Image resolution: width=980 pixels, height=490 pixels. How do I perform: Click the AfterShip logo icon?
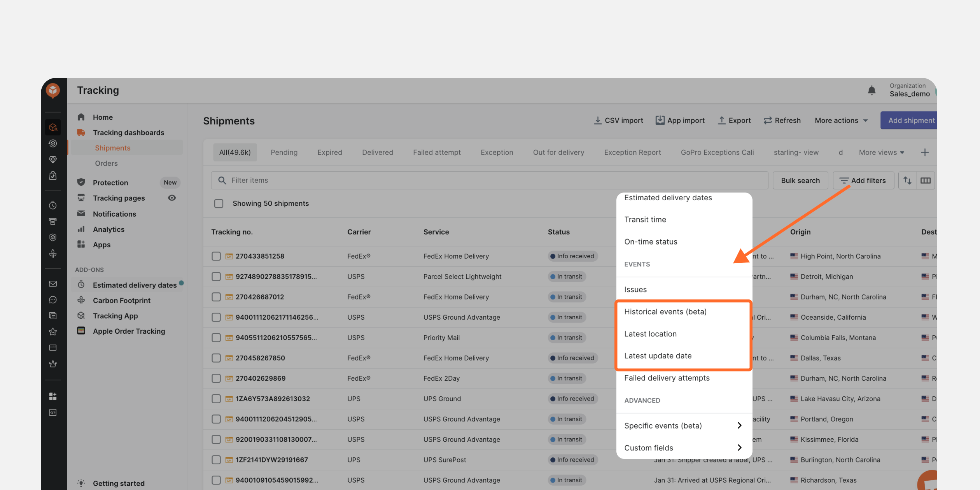click(53, 91)
